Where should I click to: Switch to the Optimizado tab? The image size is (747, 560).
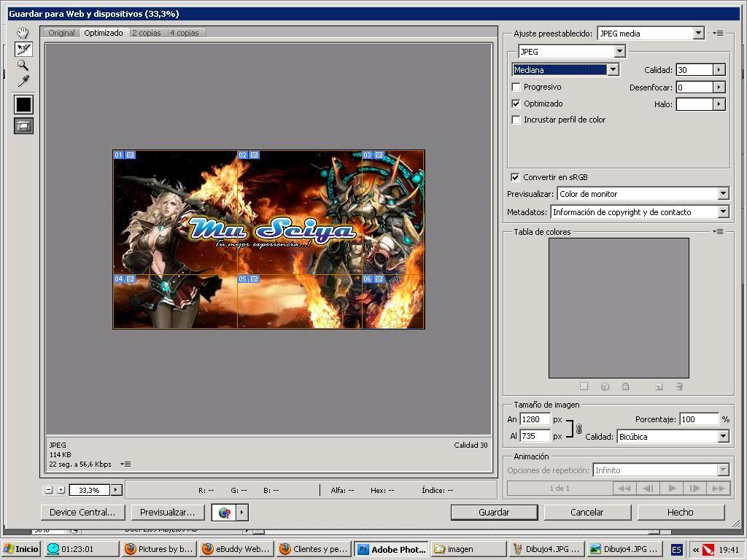(104, 33)
